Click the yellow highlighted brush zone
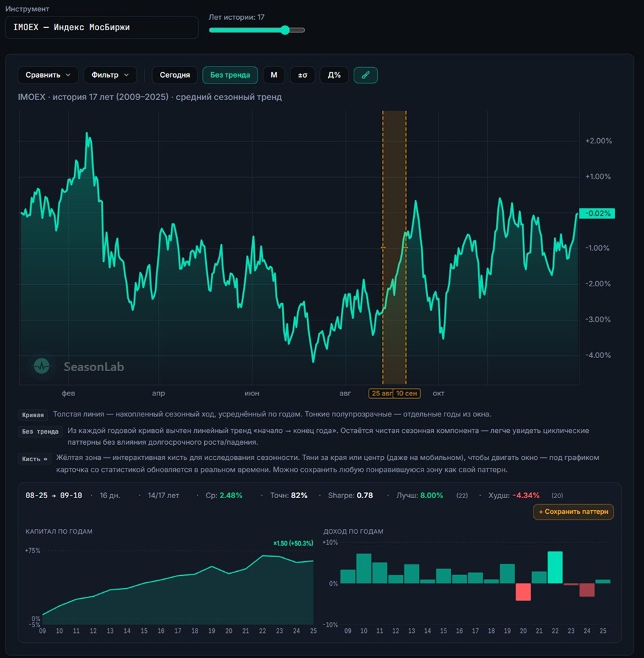 [x=394, y=247]
